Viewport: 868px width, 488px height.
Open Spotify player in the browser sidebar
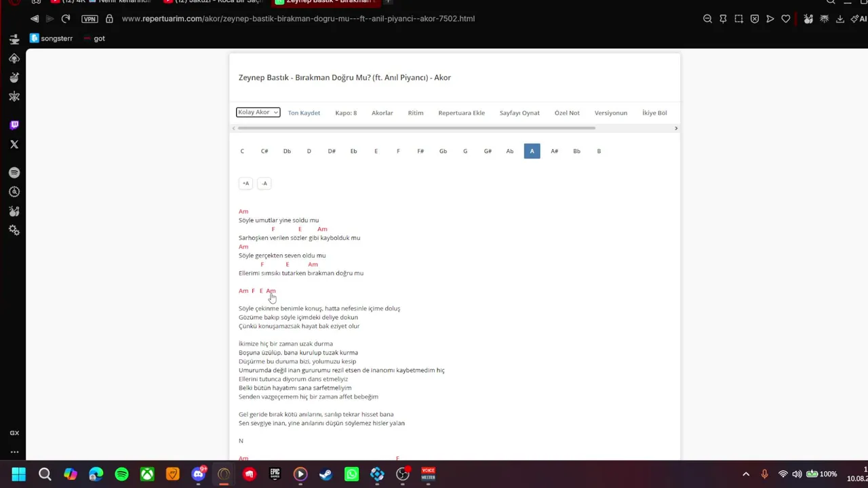14,173
